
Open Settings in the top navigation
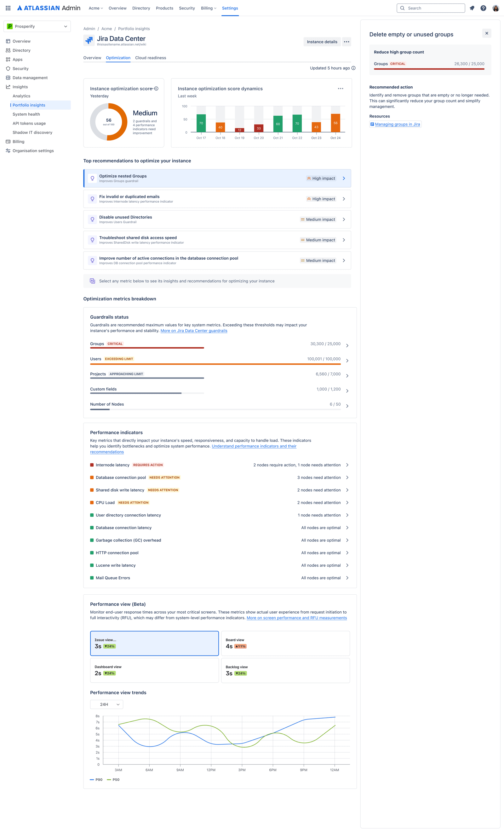pos(230,8)
